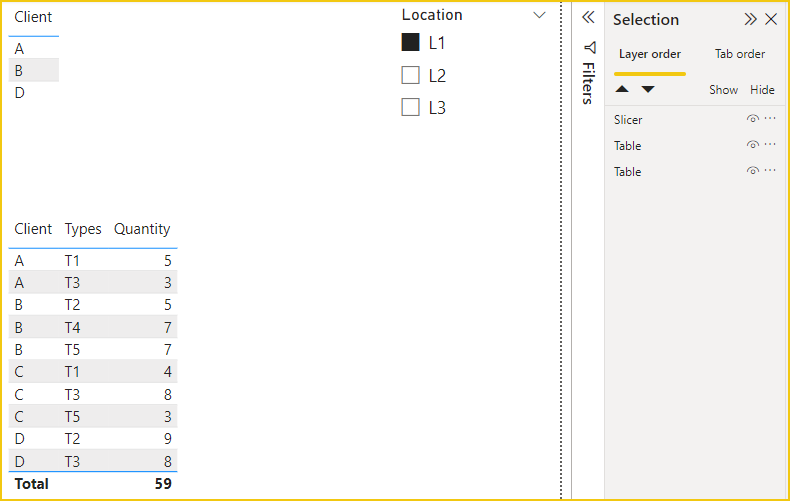
Task: Check the L2 location checkbox
Action: (x=411, y=75)
